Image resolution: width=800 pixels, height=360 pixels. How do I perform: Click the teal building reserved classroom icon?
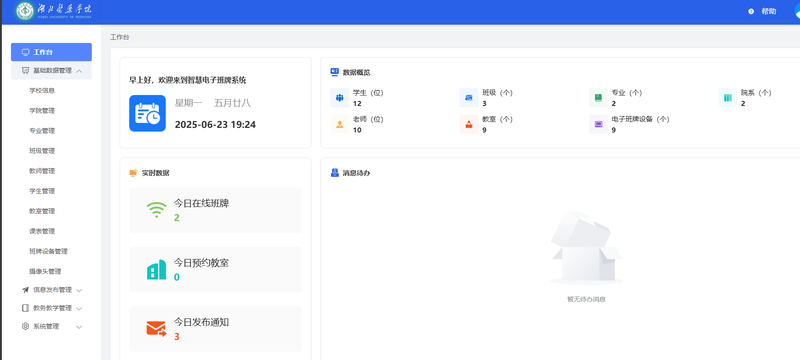click(157, 269)
